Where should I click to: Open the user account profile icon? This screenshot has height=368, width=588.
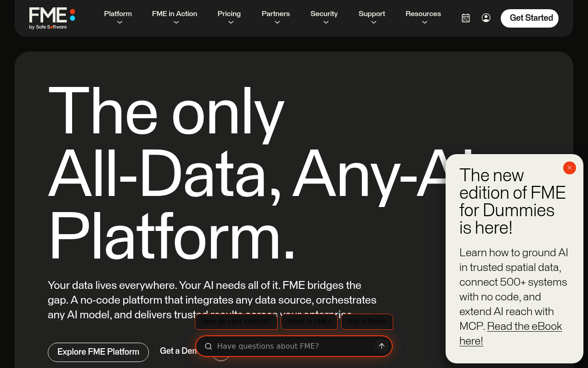[486, 18]
